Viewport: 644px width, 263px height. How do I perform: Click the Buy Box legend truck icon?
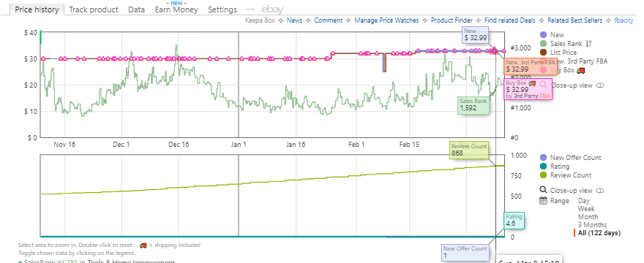[581, 70]
